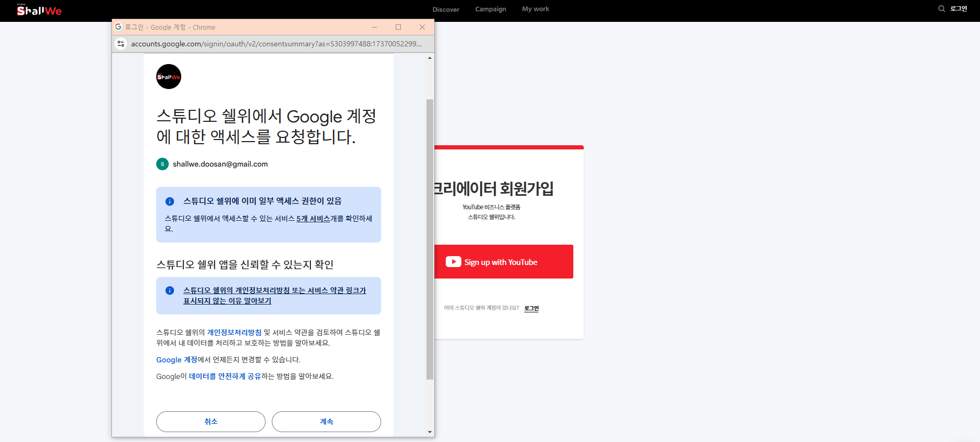Screen dimensions: 980x442
Task: Minimize the Google sign-in popup window
Action: click(x=374, y=27)
